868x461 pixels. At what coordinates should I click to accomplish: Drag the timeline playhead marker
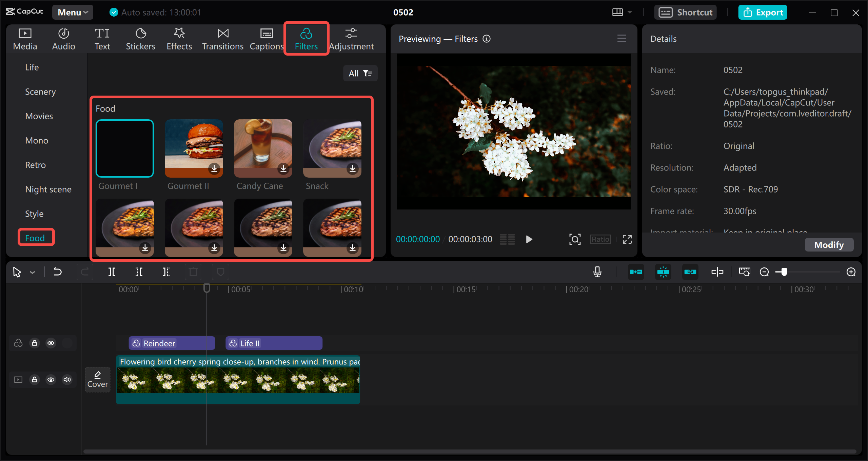[207, 288]
